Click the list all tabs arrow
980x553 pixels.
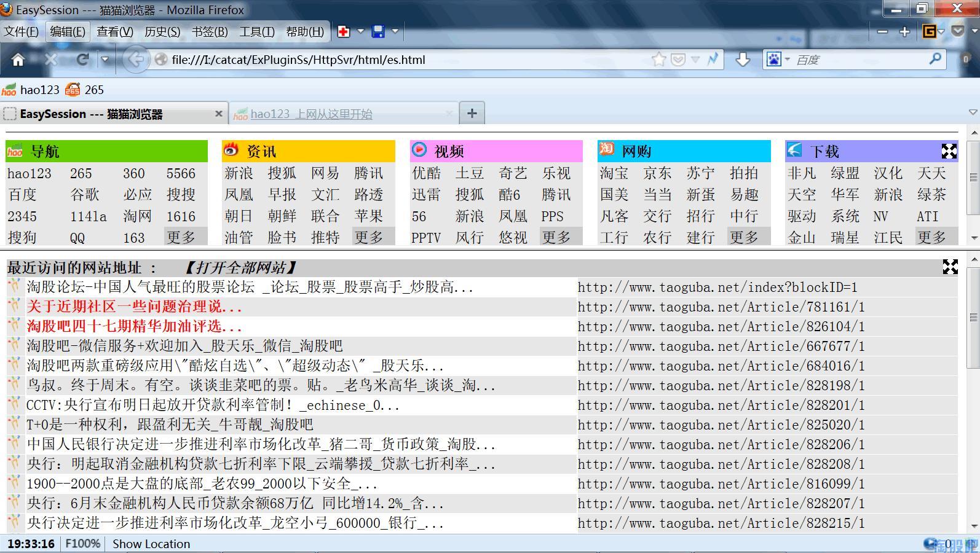point(973,112)
